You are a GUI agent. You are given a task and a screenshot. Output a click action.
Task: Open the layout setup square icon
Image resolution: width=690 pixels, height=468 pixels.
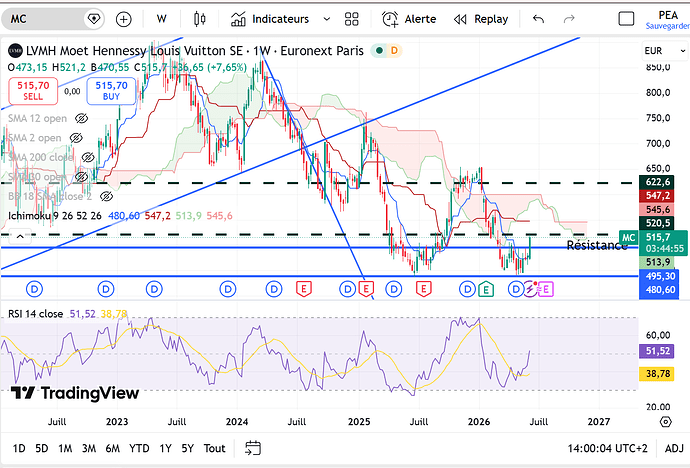click(626, 19)
